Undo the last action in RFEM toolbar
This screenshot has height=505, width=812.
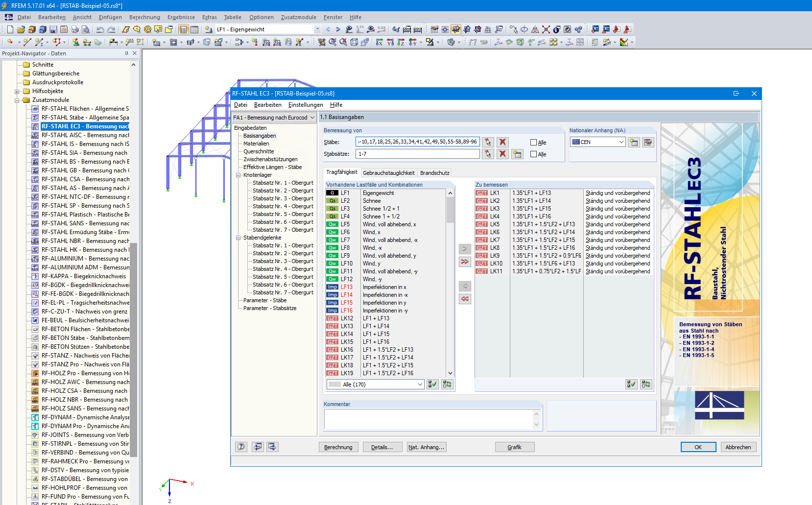pyautogui.click(x=100, y=29)
